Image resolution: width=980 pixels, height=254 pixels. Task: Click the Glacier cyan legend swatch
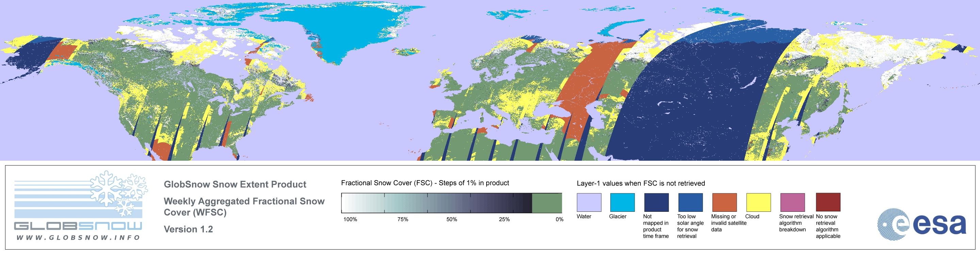coord(622,202)
